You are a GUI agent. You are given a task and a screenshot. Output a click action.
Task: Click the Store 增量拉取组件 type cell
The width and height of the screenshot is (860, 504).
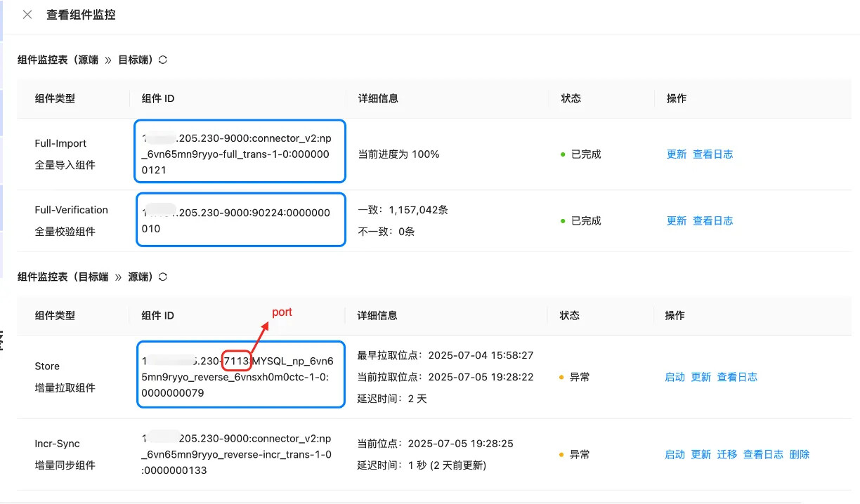pos(65,377)
